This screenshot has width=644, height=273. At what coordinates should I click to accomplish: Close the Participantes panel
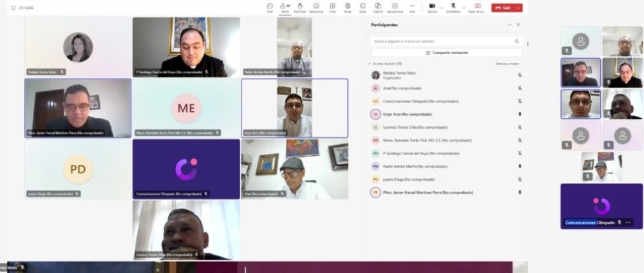(518, 24)
